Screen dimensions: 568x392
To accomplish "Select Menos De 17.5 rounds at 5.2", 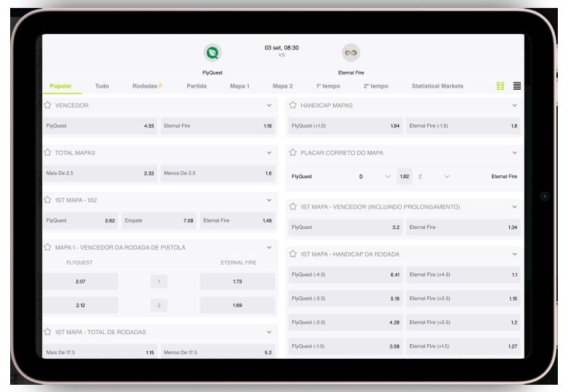I will 218,351.
